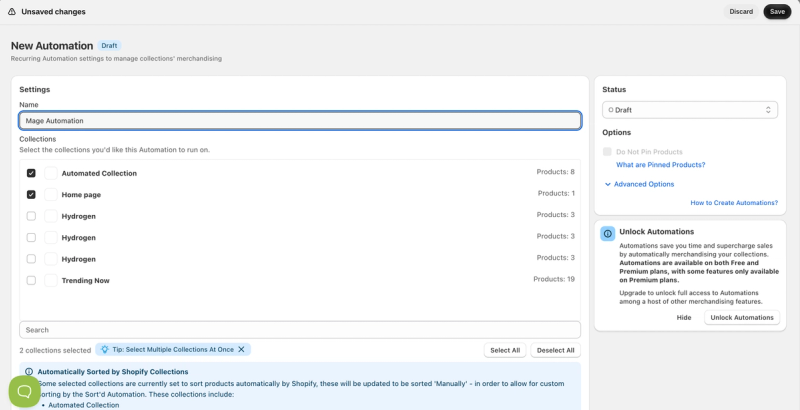The height and width of the screenshot is (410, 800).
Task: Click the lightbulb tip icon
Action: point(105,349)
